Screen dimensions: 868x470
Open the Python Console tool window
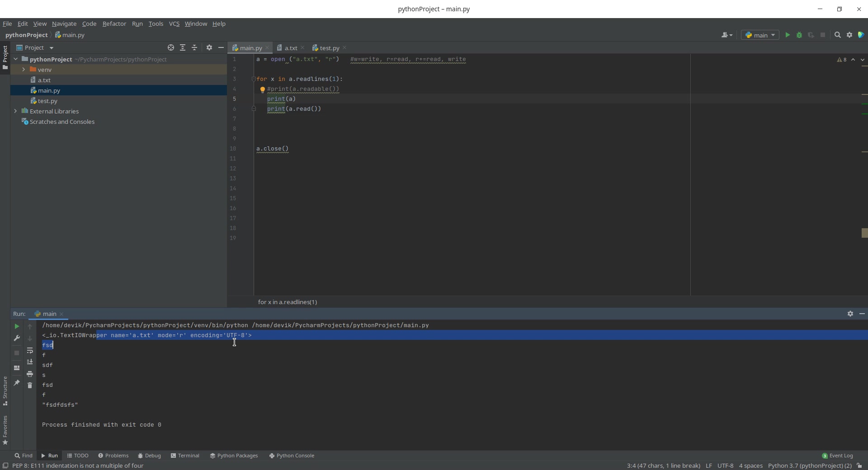(292, 456)
